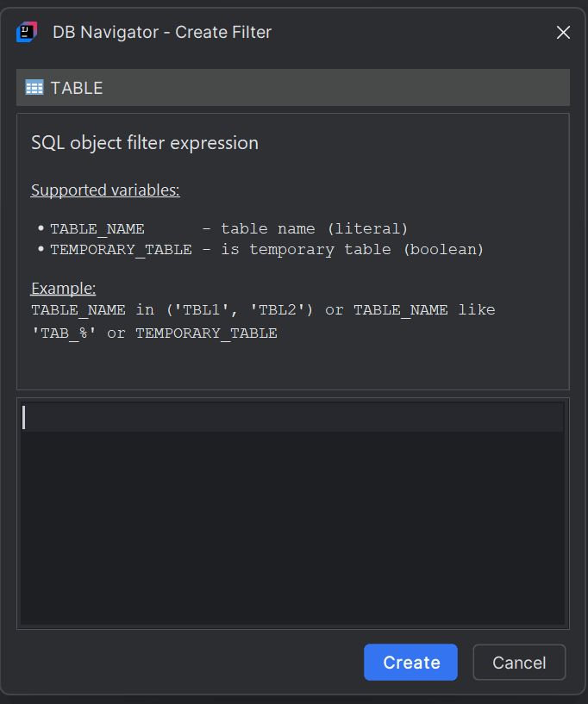Screen dimensions: 588x704
Task: Click the IntelliJ app icon in title bar
Action: click(27, 32)
